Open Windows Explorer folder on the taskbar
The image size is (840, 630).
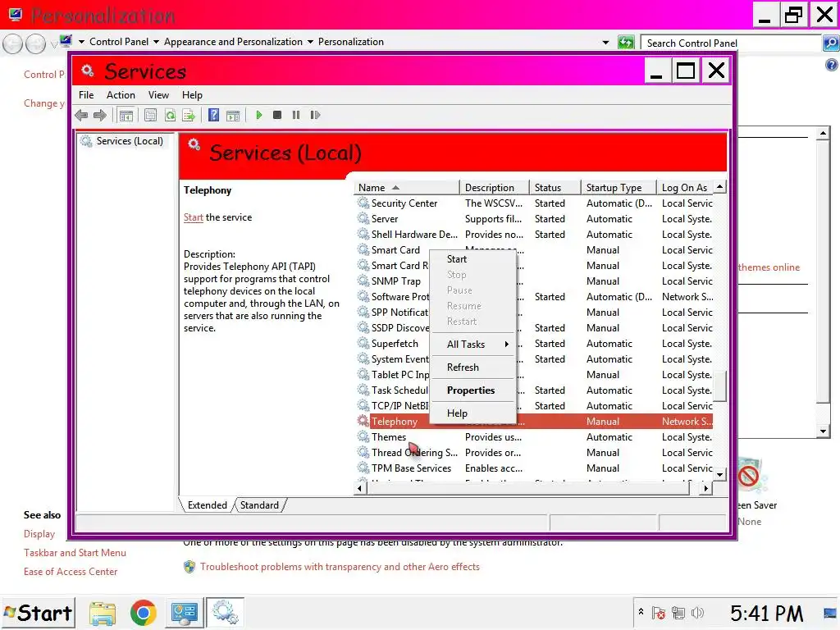pos(103,614)
